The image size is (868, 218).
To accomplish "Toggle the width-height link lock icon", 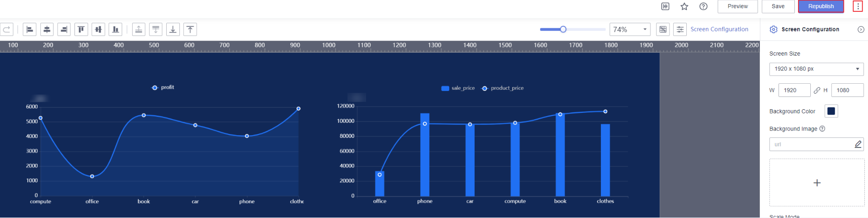I will pyautogui.click(x=817, y=90).
